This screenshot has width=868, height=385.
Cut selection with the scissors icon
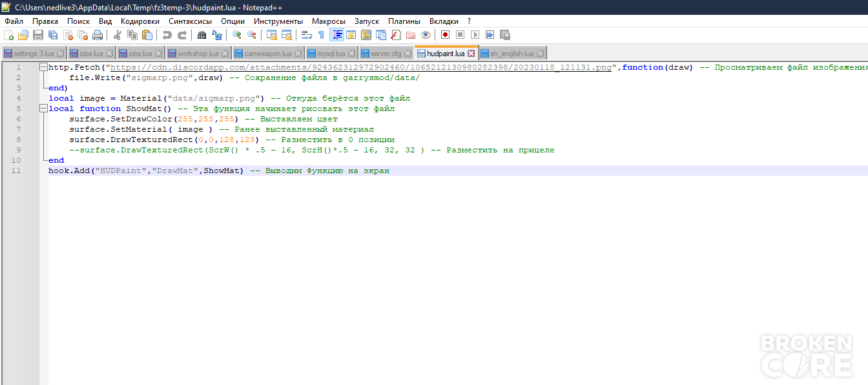(x=117, y=35)
